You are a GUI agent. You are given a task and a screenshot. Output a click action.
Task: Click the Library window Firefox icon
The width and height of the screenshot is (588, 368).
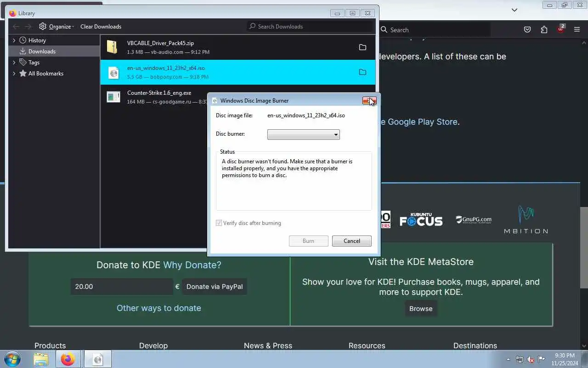point(12,13)
